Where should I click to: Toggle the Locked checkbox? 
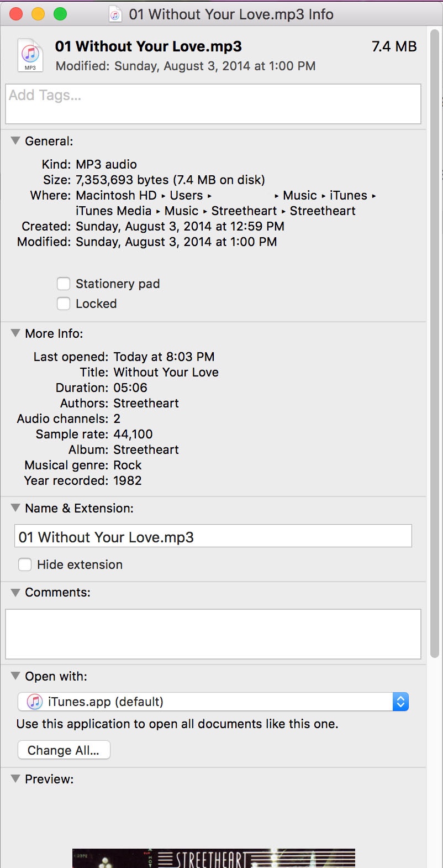click(x=64, y=304)
